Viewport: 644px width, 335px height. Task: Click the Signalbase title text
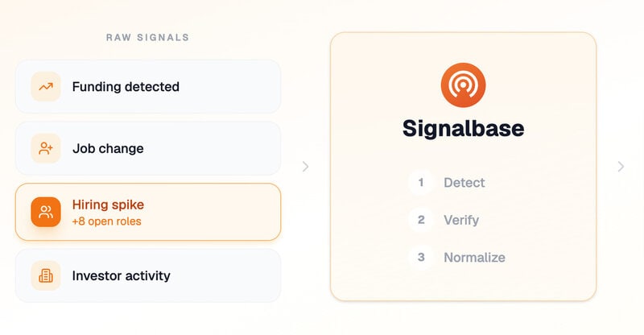pos(464,128)
